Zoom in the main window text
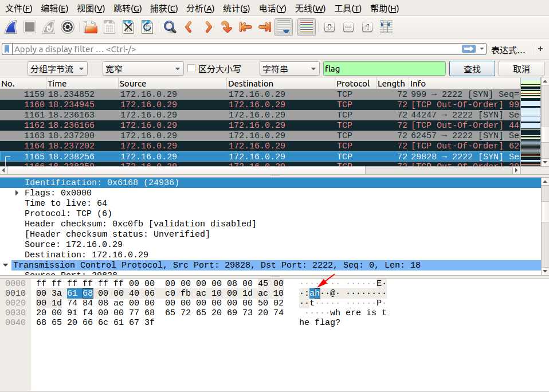The height and width of the screenshot is (392, 549). (x=329, y=27)
